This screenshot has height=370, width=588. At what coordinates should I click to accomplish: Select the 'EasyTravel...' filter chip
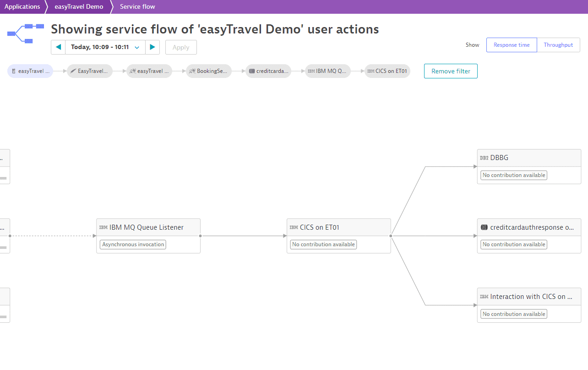coord(90,71)
